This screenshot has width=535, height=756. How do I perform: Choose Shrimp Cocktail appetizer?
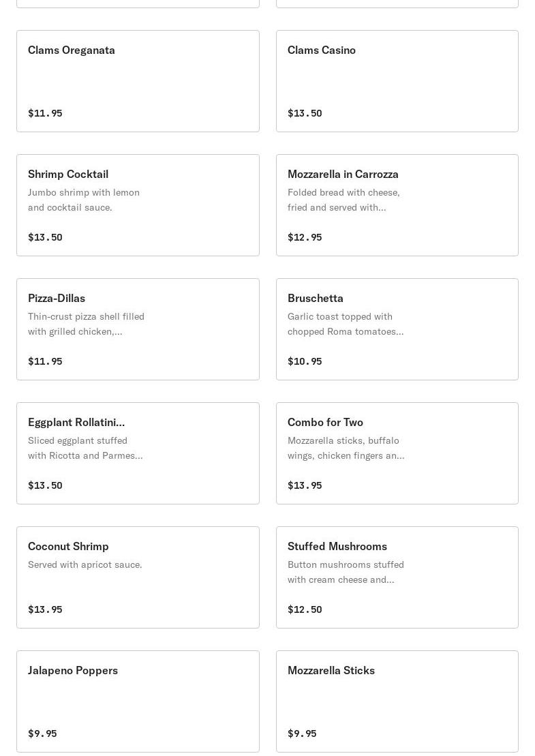click(138, 205)
